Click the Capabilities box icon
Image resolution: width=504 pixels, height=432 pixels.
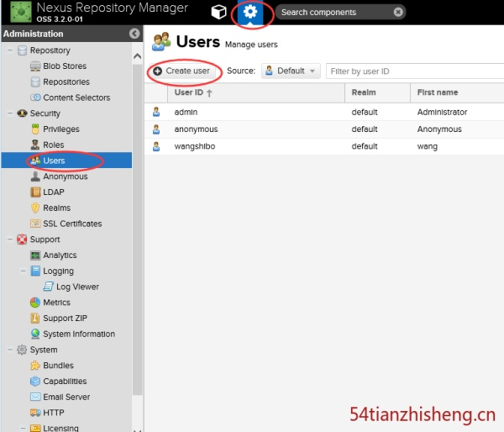click(x=35, y=382)
